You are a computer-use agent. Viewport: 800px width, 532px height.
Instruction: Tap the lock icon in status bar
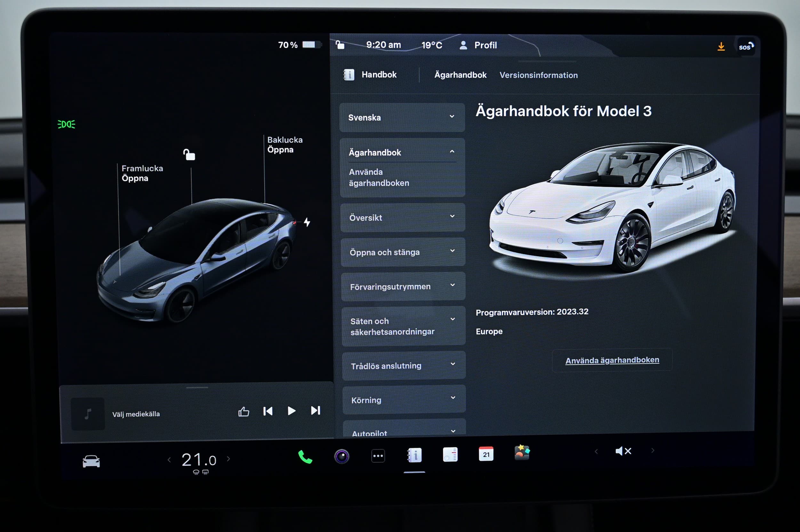pos(340,44)
